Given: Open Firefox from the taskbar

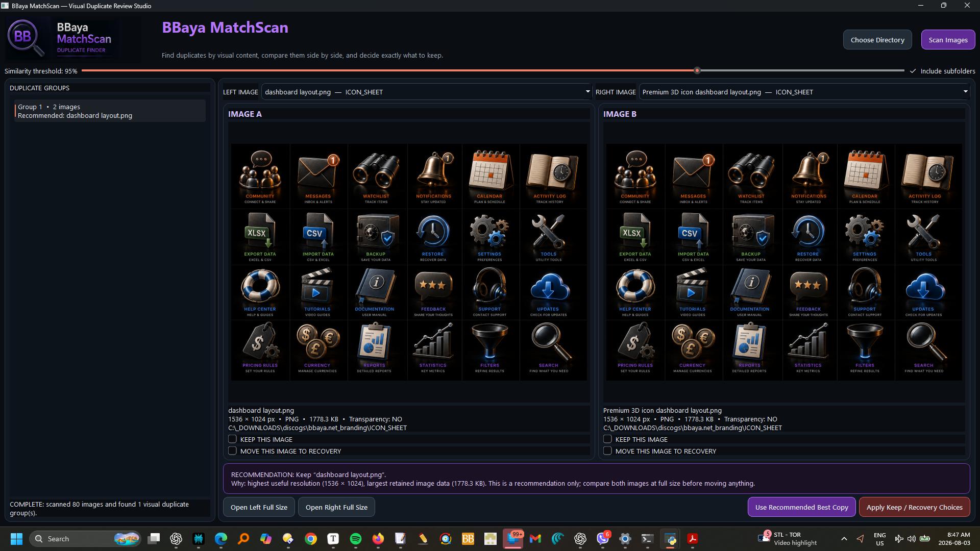Looking at the screenshot, I should click(x=378, y=539).
